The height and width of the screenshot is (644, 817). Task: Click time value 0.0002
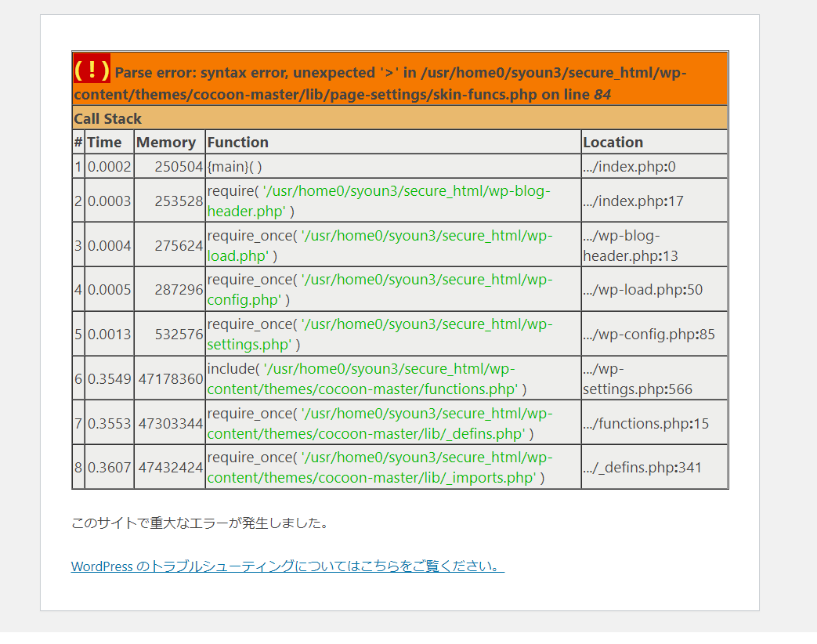(110, 167)
